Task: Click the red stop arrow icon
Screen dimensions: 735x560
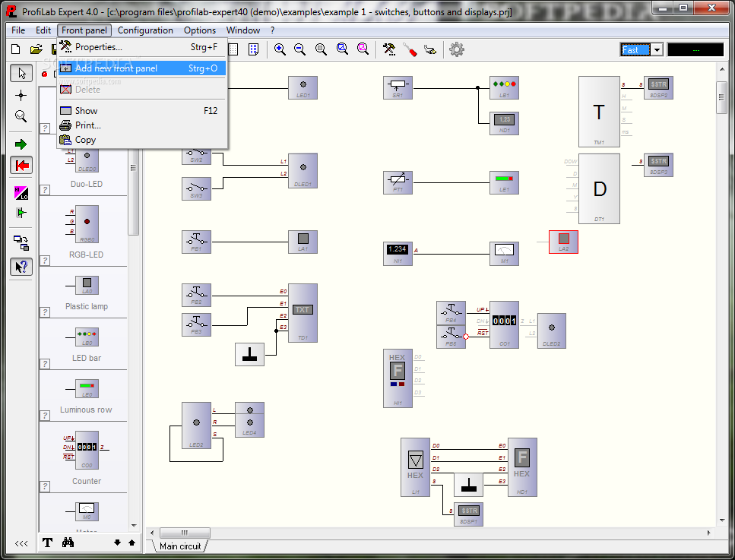Action: pos(21,165)
